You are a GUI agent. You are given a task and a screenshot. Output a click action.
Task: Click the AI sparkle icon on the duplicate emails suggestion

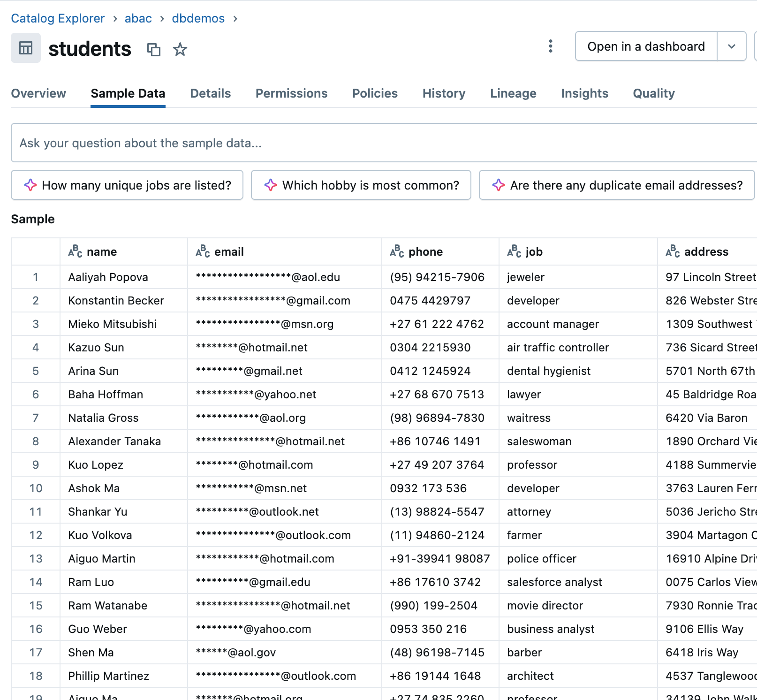pos(499,185)
